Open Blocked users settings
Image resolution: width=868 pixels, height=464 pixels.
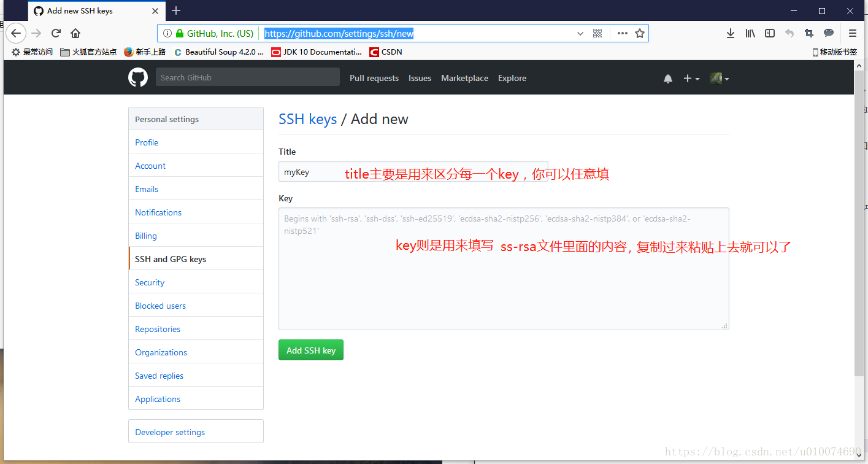[x=196, y=306]
